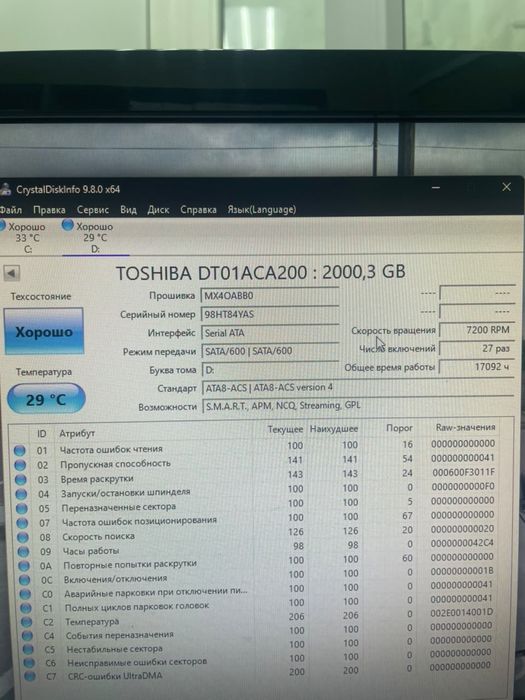Open the Сервис menu

coord(92,210)
